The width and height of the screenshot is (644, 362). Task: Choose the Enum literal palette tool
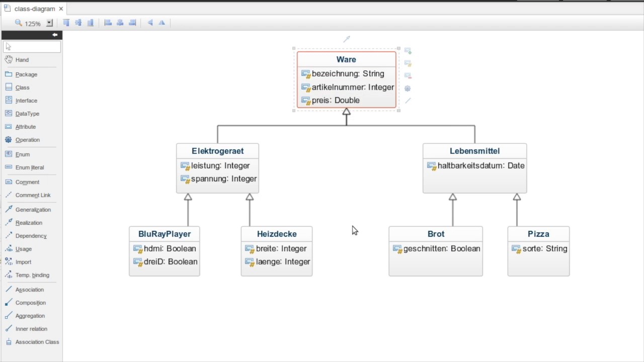(25, 167)
